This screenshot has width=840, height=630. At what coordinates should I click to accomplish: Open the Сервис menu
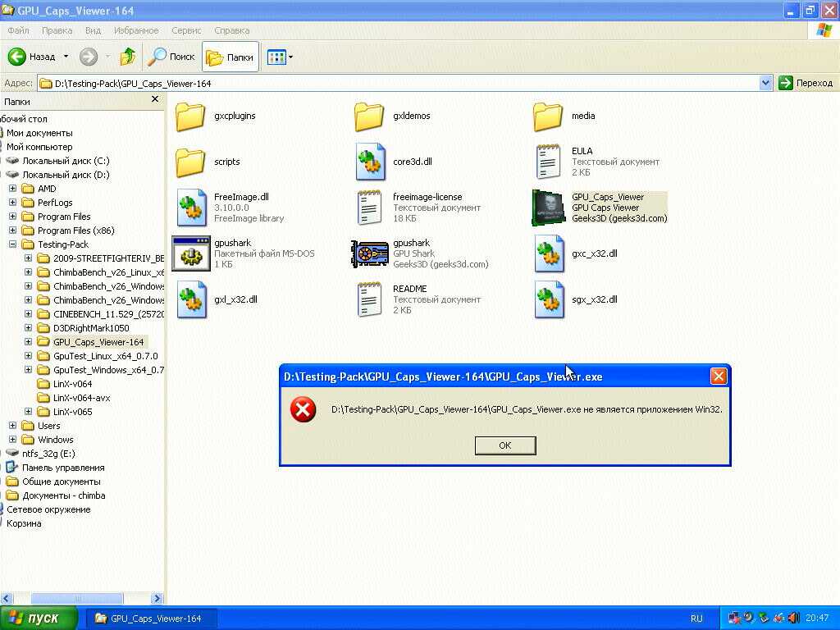point(186,30)
